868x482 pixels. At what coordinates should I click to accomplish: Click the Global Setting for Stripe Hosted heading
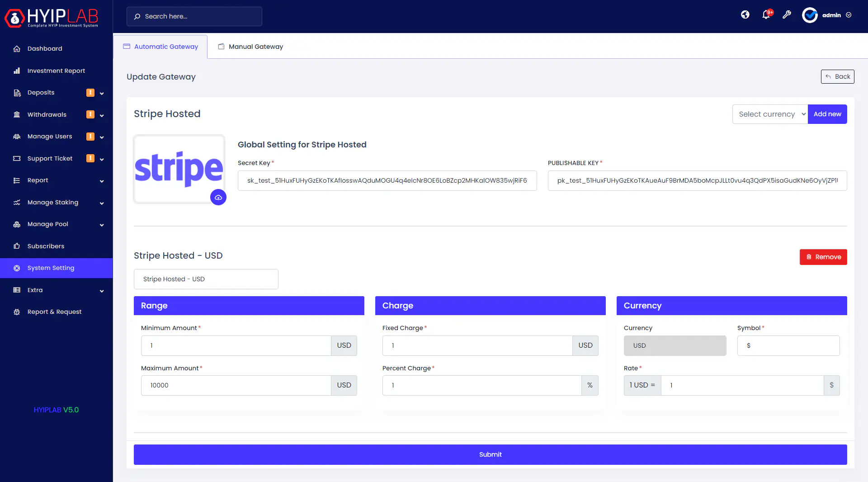click(302, 145)
